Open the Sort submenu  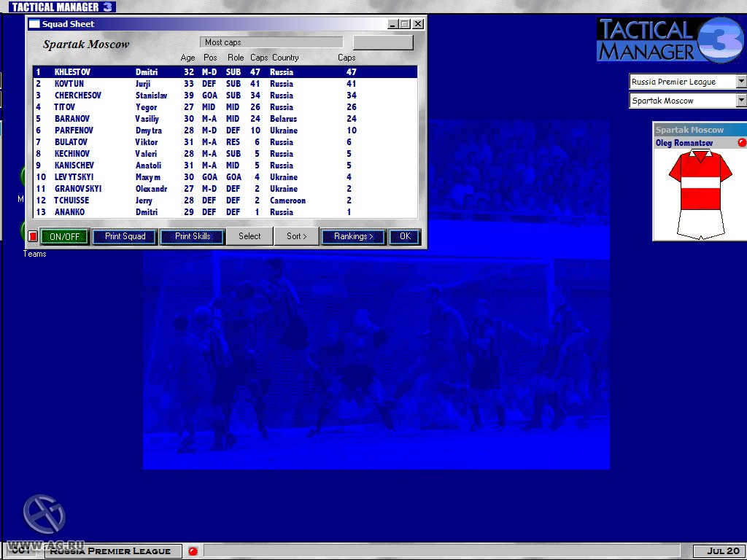click(296, 236)
